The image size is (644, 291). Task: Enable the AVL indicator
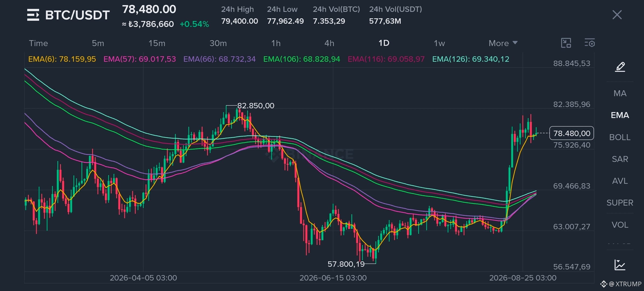coord(620,181)
